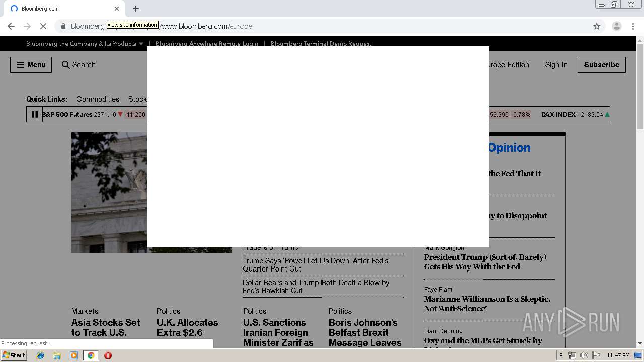Open Asia Stocks Set to Track article

click(106, 327)
